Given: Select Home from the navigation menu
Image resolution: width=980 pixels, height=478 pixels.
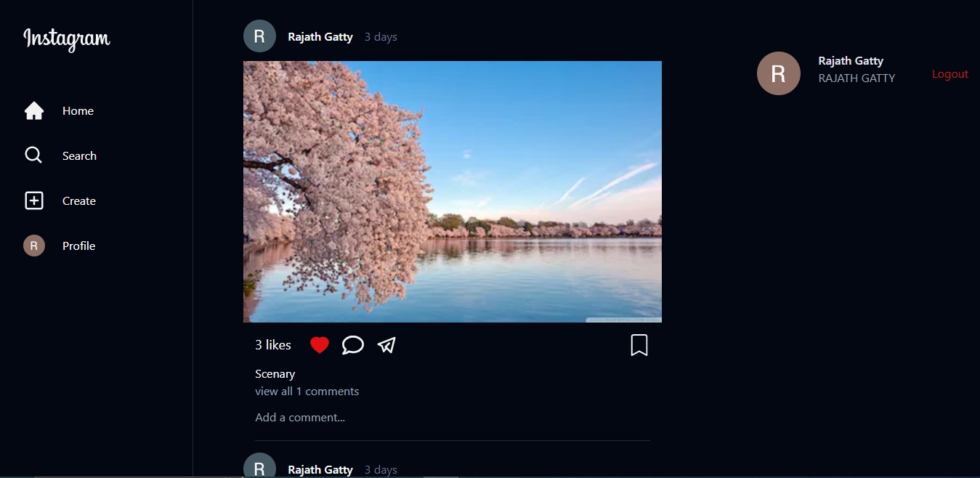Looking at the screenshot, I should click(77, 110).
